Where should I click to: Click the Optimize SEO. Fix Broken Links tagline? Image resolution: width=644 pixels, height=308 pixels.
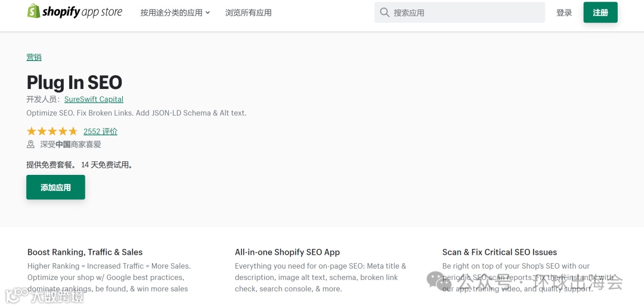[x=137, y=113]
